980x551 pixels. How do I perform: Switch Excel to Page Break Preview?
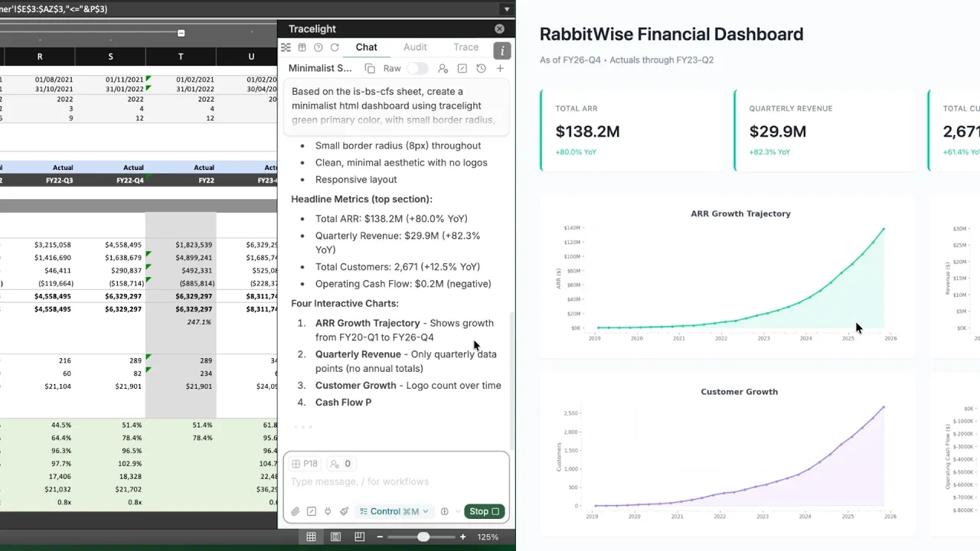pyautogui.click(x=360, y=537)
